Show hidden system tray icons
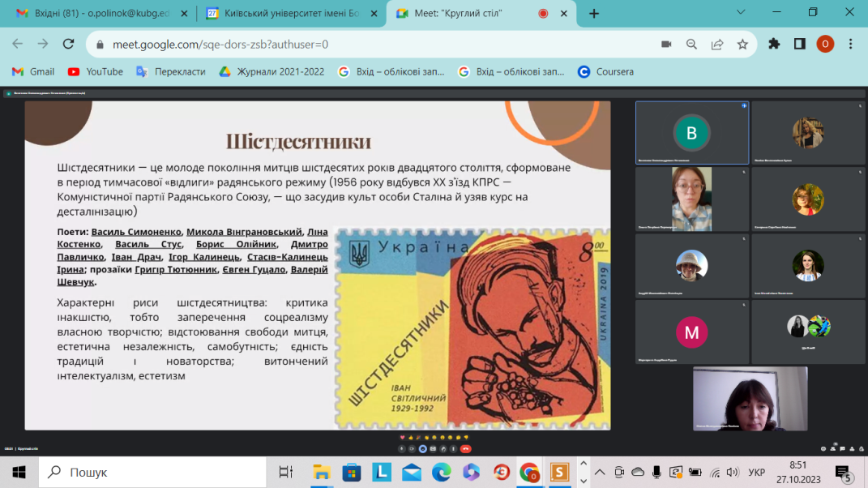This screenshot has width=868, height=488. (600, 472)
